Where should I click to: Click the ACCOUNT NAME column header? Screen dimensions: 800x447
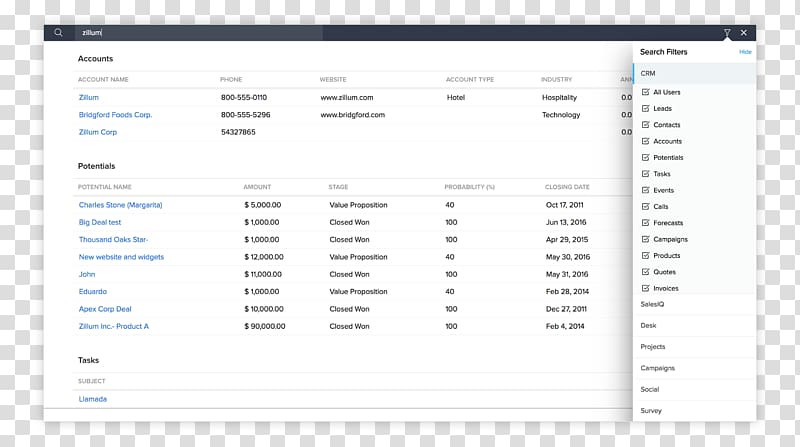tap(103, 80)
